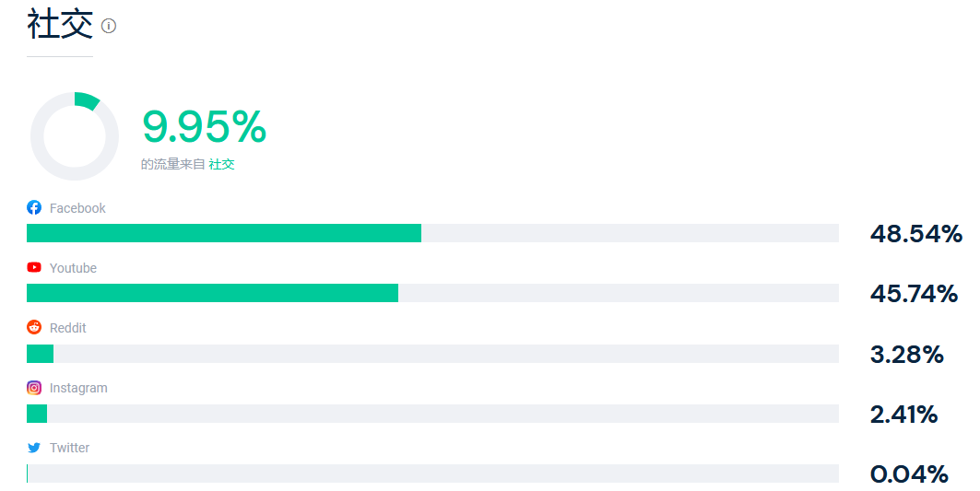Click the Instagram traffic share bar
The height and width of the screenshot is (491, 980).
432,414
